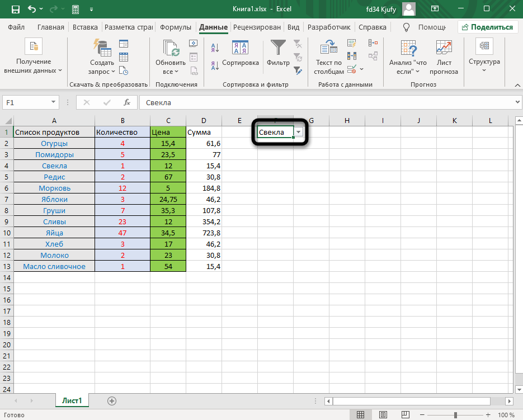Open the File menu
The height and width of the screenshot is (420, 523).
[16, 27]
